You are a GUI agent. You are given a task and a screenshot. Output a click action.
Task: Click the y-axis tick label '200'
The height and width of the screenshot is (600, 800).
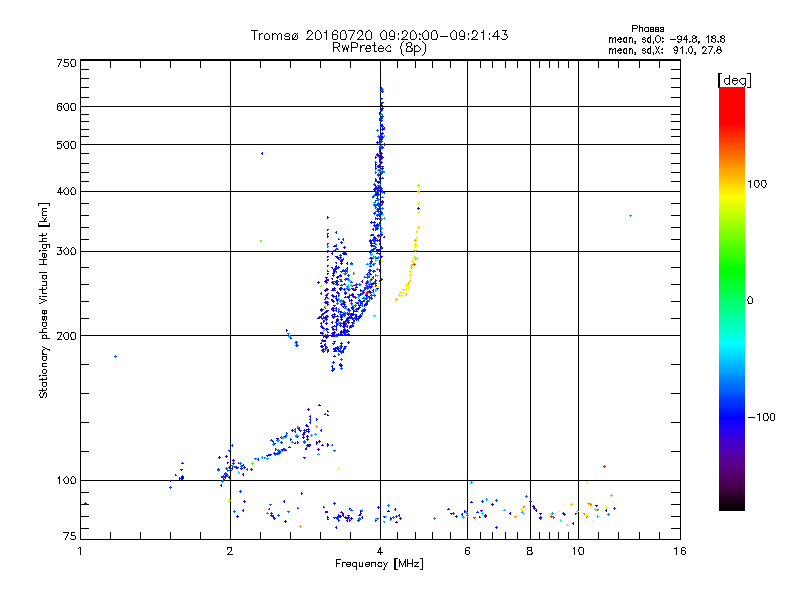66,336
